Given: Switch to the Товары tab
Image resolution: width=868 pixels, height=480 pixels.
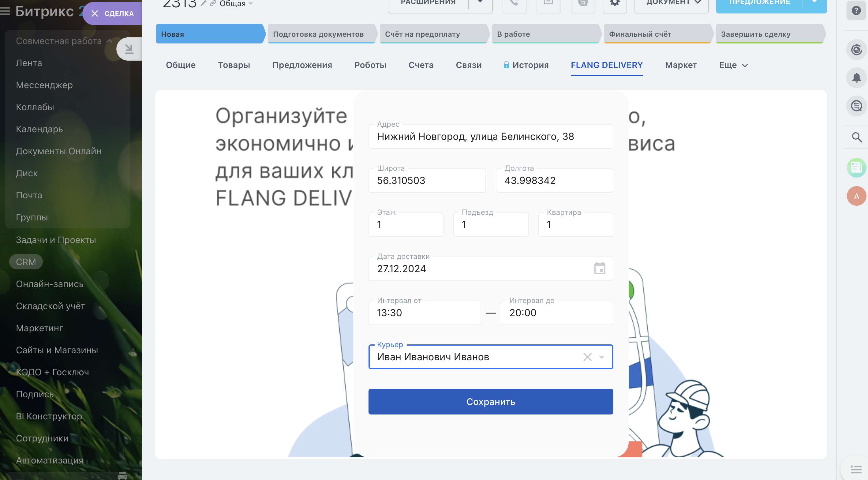Looking at the screenshot, I should (234, 65).
